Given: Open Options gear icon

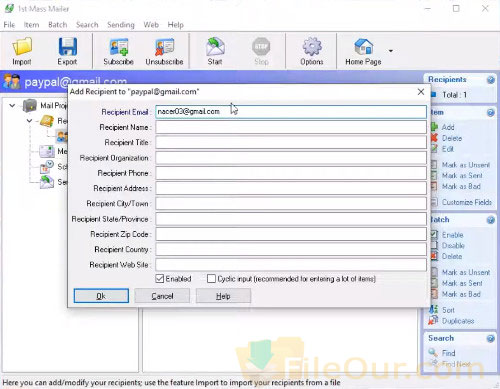Looking at the screenshot, I should coord(312,46).
